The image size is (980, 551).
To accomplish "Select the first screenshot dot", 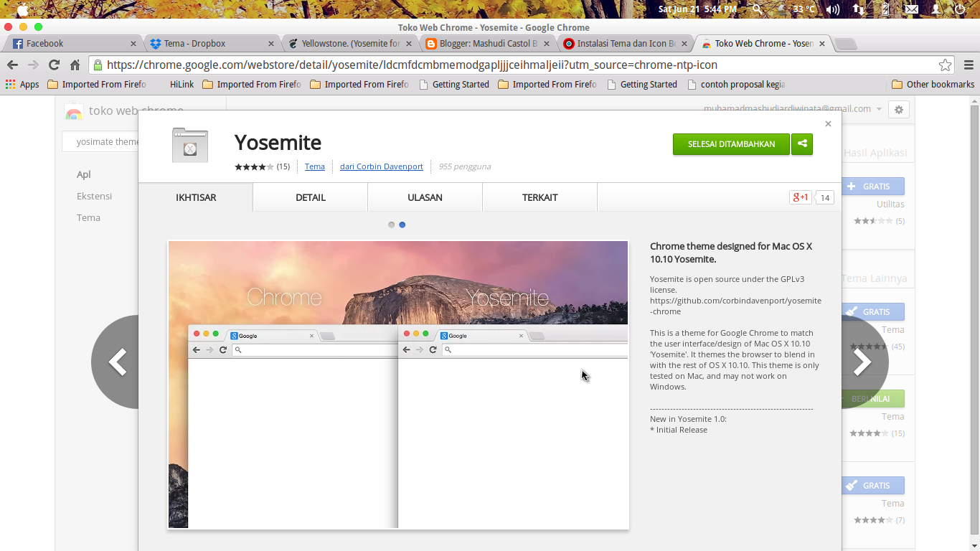I will click(x=391, y=225).
